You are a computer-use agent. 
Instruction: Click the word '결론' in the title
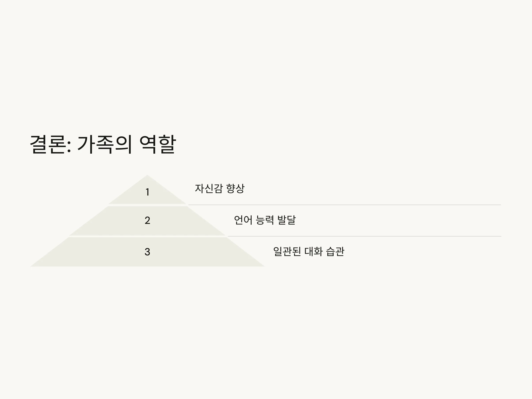[x=48, y=144]
